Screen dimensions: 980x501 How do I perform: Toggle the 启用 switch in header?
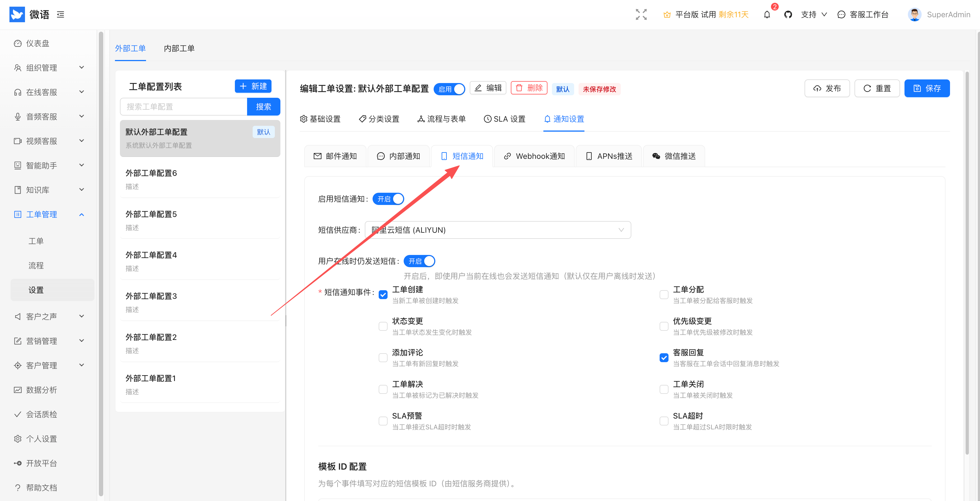coord(449,89)
